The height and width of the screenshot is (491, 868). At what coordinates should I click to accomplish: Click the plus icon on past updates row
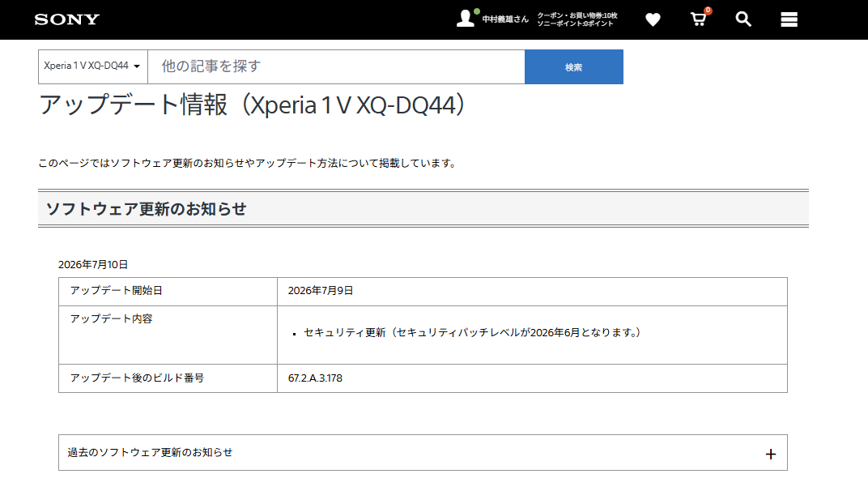[771, 455]
